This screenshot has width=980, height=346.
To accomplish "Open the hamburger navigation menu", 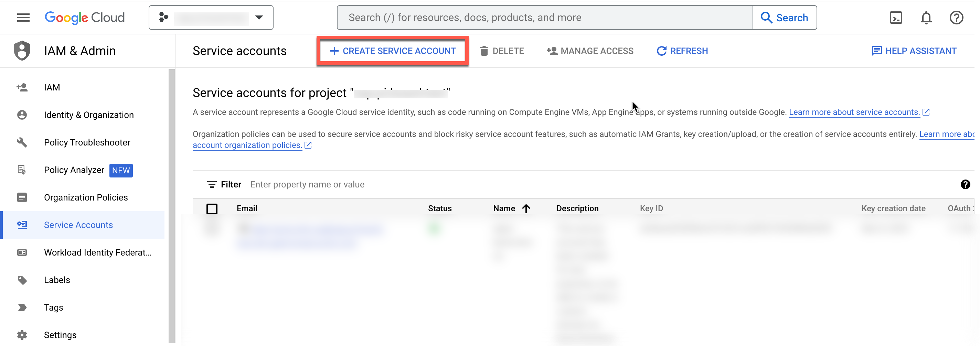I will coord(23,18).
